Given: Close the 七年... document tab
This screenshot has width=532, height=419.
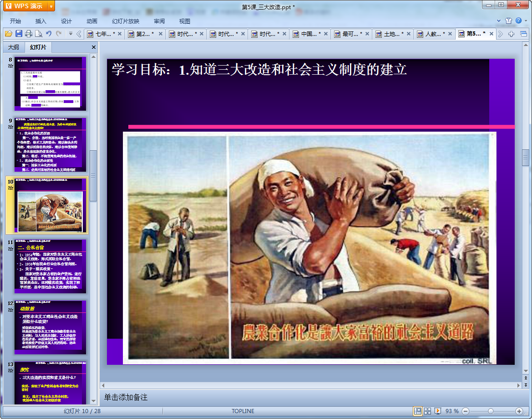Looking at the screenshot, I should click(x=119, y=34).
